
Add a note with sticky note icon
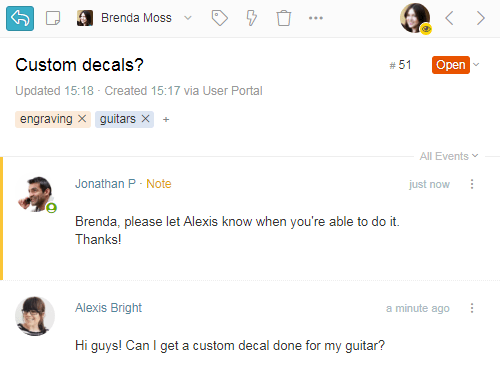pos(53,18)
